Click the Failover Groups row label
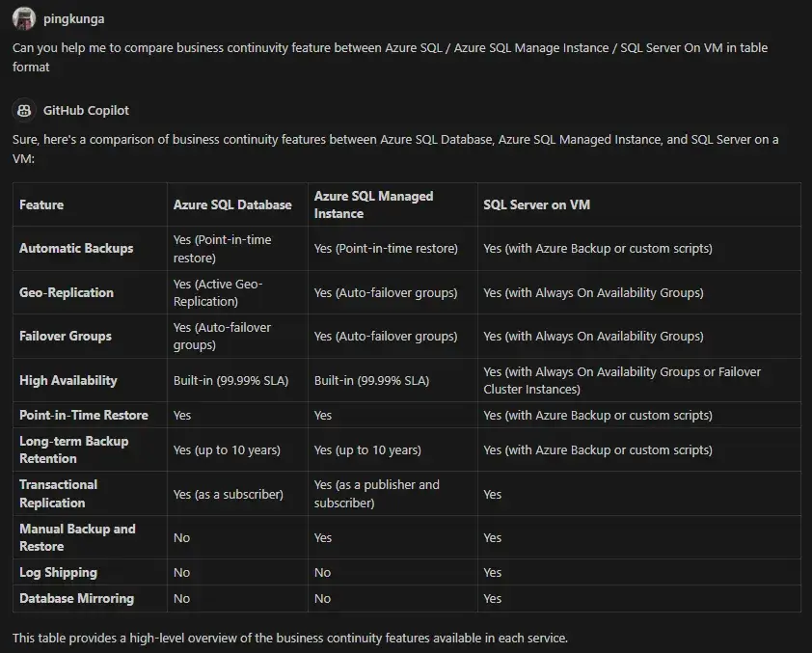Image resolution: width=812 pixels, height=653 pixels. 66,336
